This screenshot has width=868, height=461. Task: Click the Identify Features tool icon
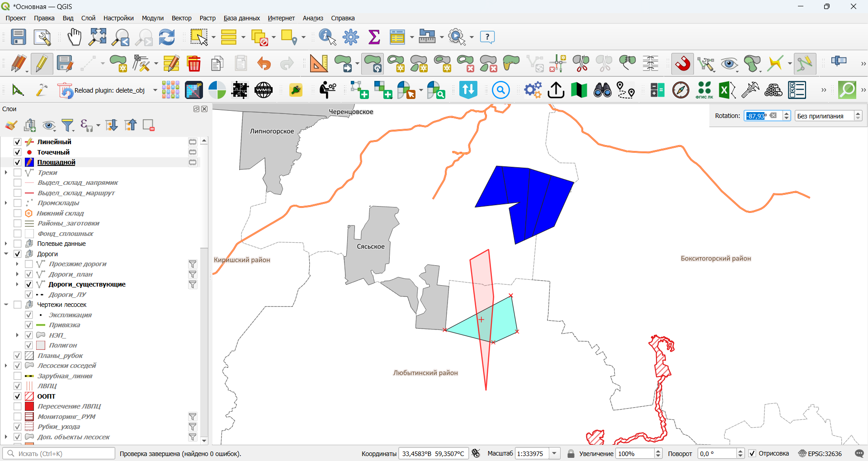(x=327, y=37)
